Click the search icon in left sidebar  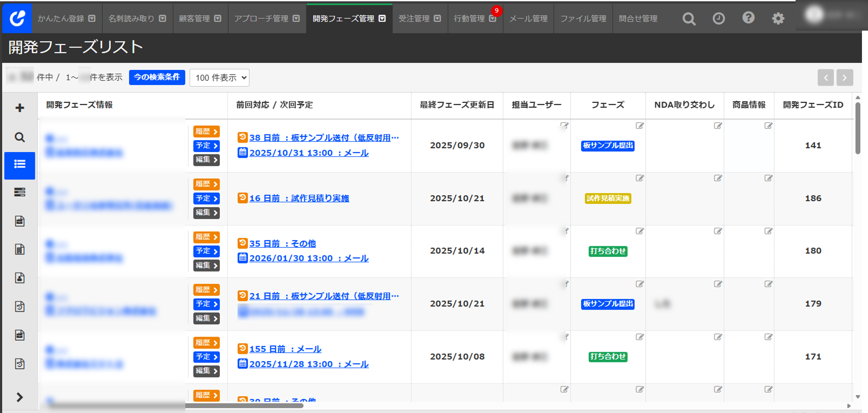(x=19, y=137)
